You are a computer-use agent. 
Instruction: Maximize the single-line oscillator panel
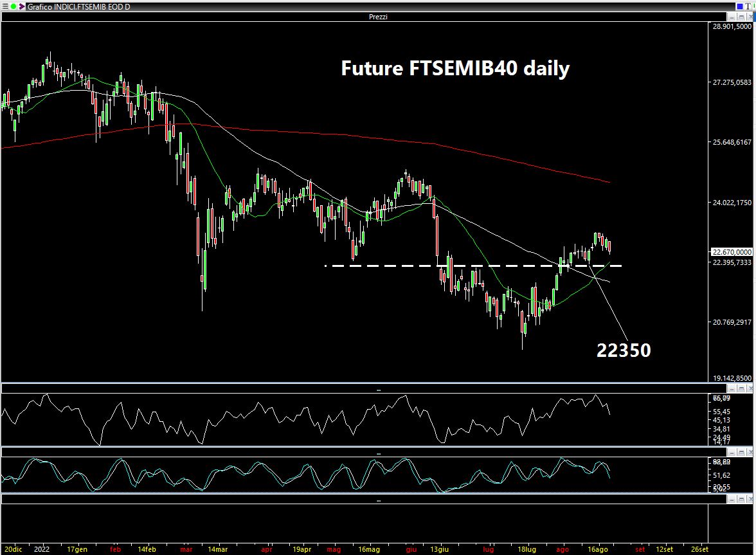(742, 388)
